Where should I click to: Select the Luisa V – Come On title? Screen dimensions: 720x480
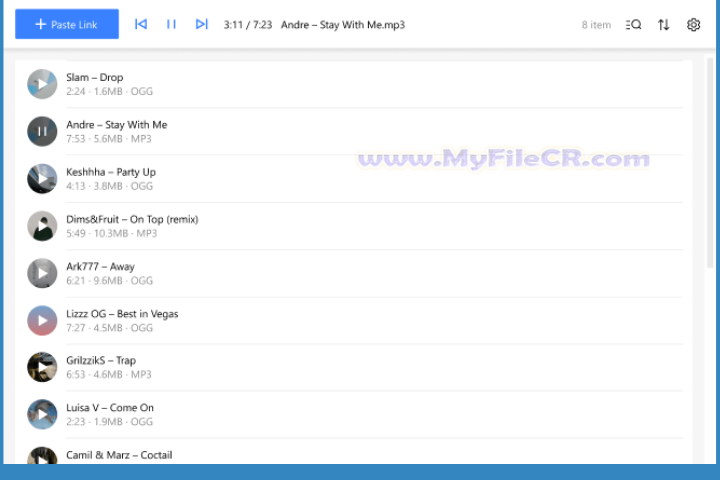pos(110,408)
